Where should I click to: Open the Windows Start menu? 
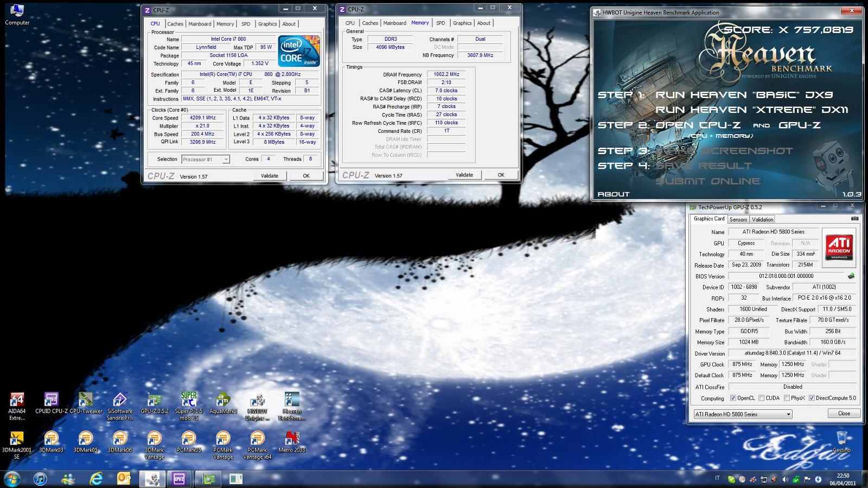click(x=12, y=479)
